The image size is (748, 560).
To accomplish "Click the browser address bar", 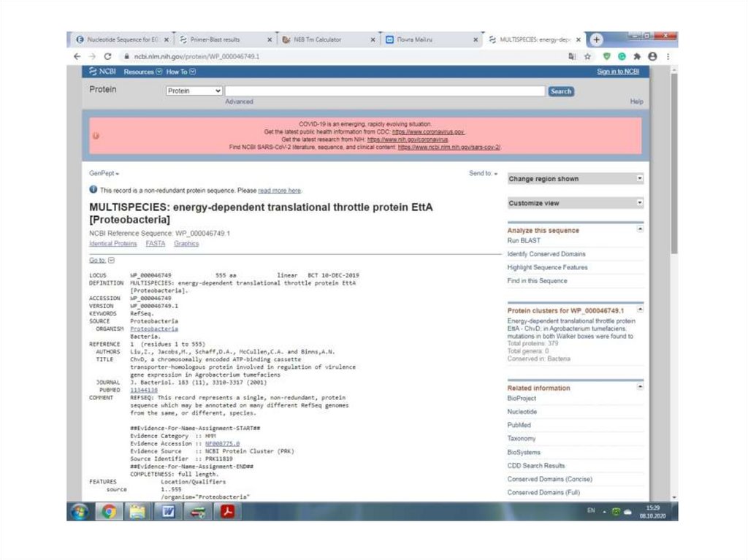I will point(343,56).
